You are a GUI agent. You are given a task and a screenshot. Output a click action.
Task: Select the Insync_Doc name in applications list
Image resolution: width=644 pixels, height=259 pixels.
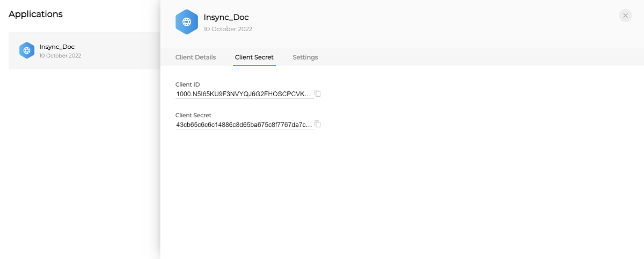coord(57,47)
